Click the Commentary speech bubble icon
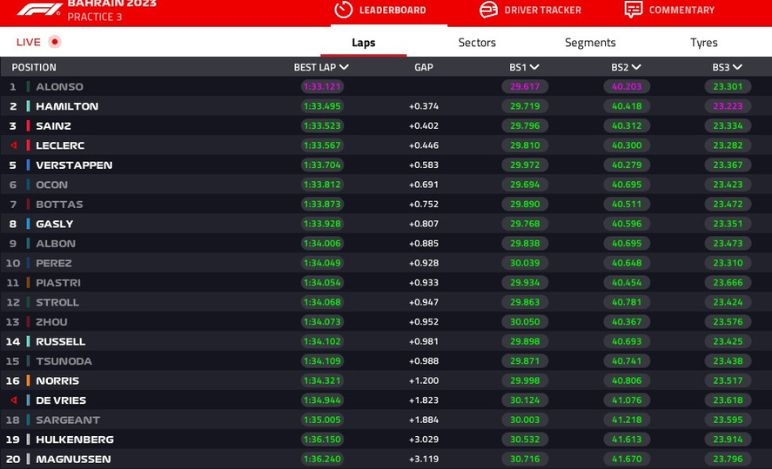The image size is (772, 469). click(x=633, y=10)
